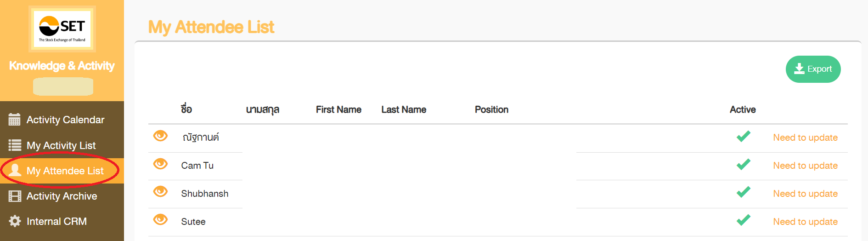Open the Activity Archive film icon
868x241 pixels.
click(x=15, y=196)
